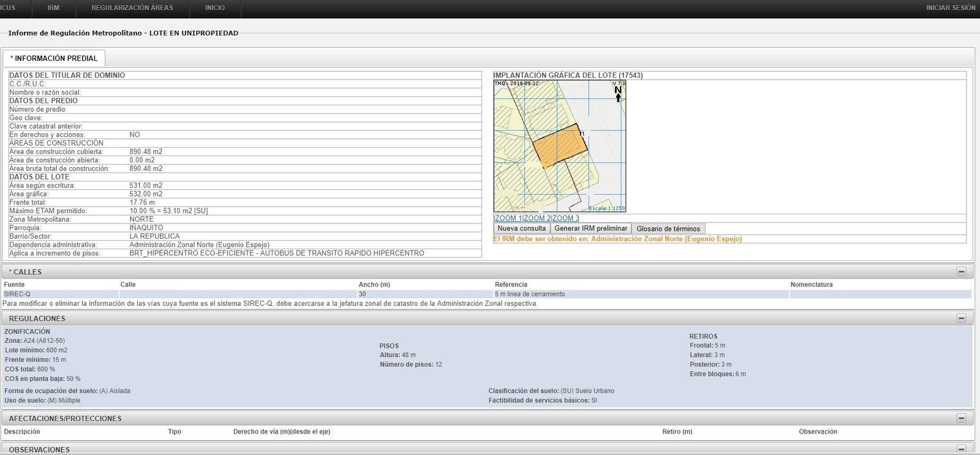Select the Información Predial tab
Screen dimensions: 980x455
coord(54,58)
